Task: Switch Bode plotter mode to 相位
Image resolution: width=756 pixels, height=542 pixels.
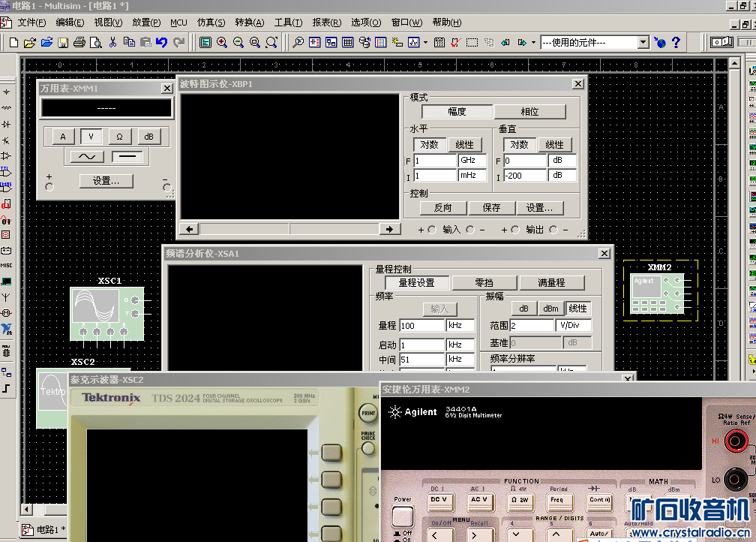Action: [529, 112]
